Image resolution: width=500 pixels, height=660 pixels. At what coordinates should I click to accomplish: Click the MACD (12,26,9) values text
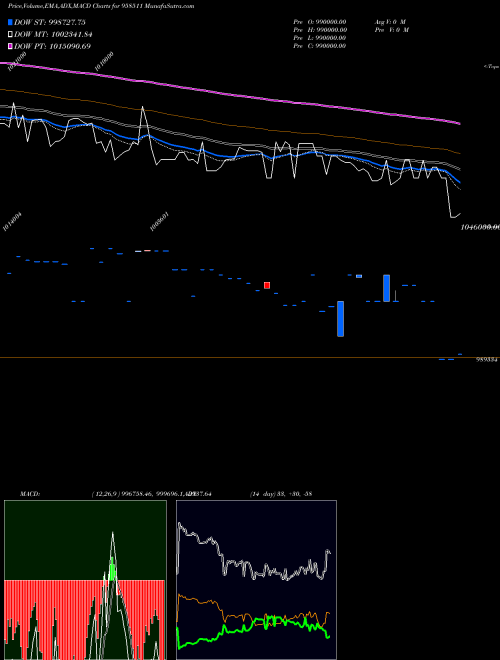(152, 494)
